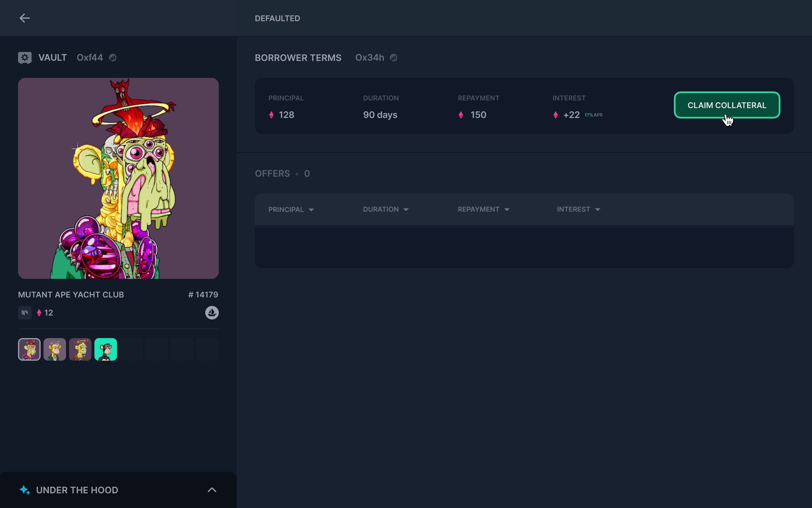The height and width of the screenshot is (508, 812).
Task: Click the Claim Collateral button
Action: coord(727,105)
